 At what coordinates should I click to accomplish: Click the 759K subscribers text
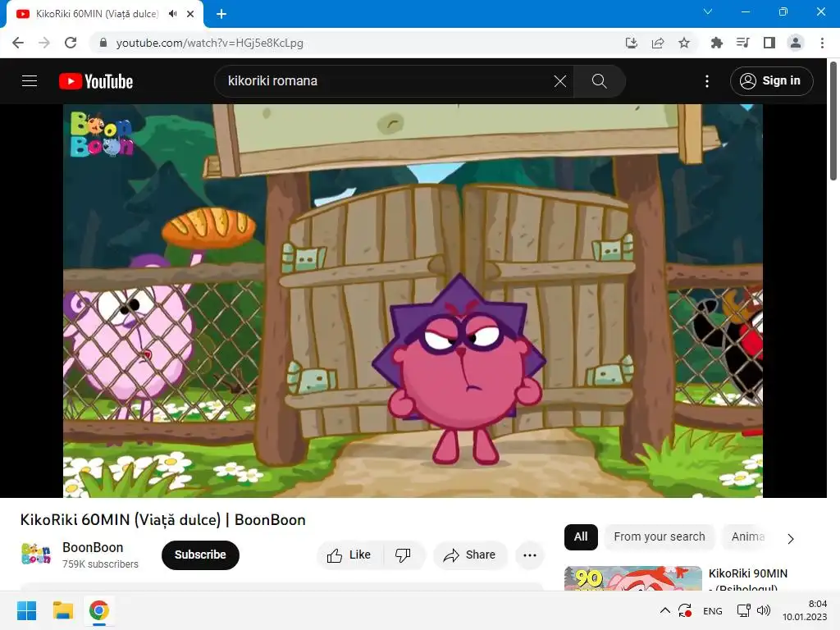click(x=100, y=564)
